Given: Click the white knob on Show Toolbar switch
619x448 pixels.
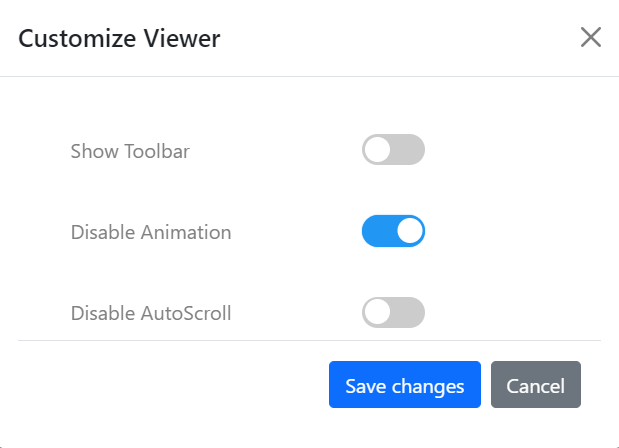Looking at the screenshot, I should [378, 151].
